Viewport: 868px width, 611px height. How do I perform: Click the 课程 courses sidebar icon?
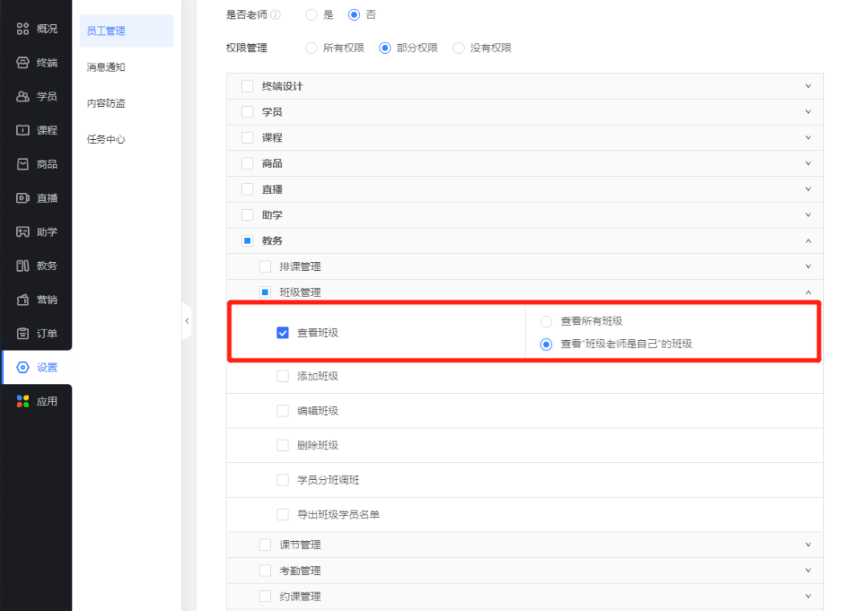[35, 129]
